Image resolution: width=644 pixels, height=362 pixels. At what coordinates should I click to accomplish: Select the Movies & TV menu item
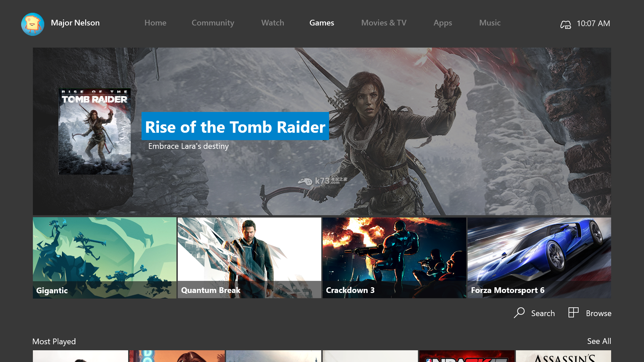pos(384,23)
